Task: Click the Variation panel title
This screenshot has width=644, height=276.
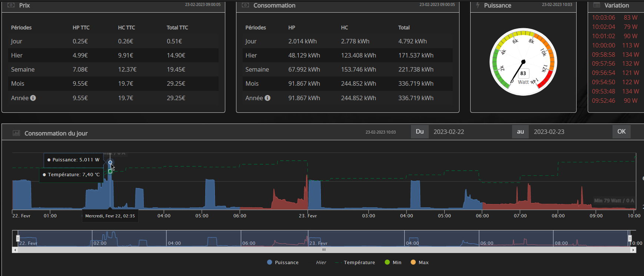Action: (617, 5)
